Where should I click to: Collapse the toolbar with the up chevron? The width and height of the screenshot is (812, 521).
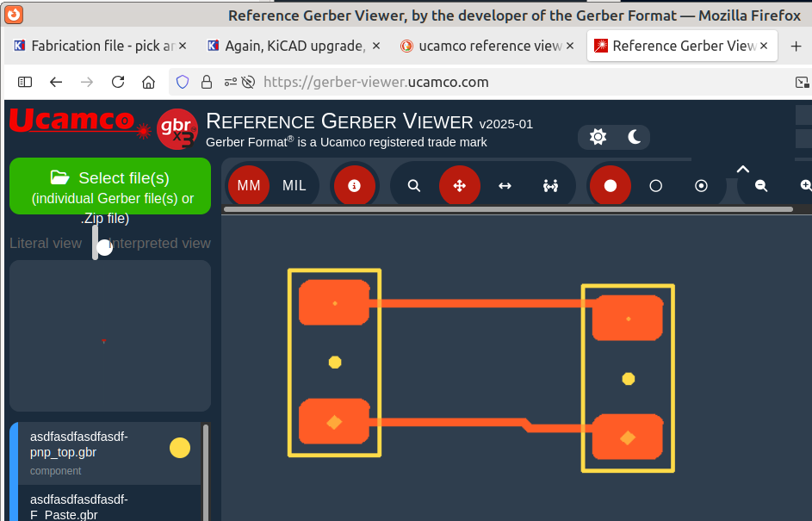point(743,169)
